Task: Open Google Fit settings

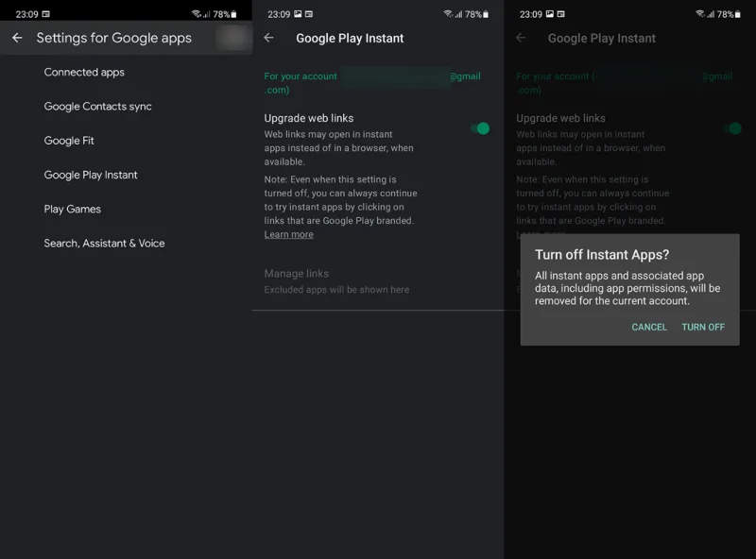Action: (69, 141)
